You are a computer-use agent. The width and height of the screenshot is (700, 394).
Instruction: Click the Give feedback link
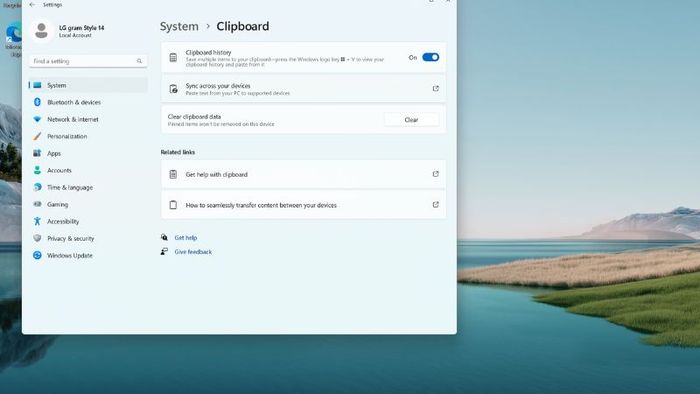(193, 252)
